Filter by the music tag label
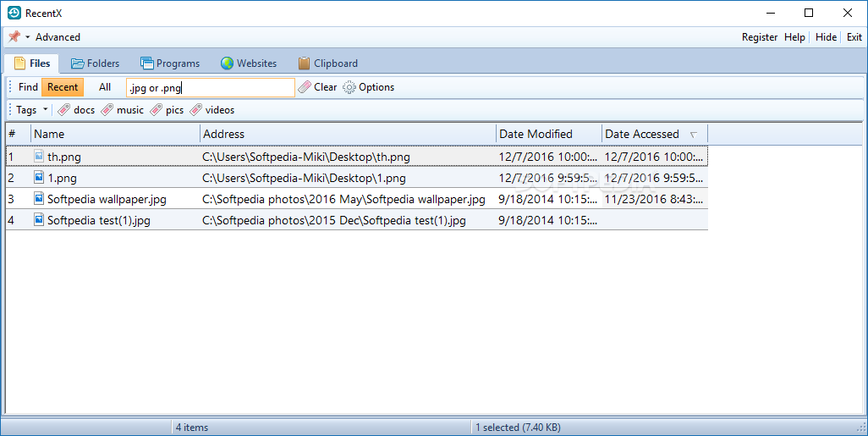868x436 pixels. 130,110
